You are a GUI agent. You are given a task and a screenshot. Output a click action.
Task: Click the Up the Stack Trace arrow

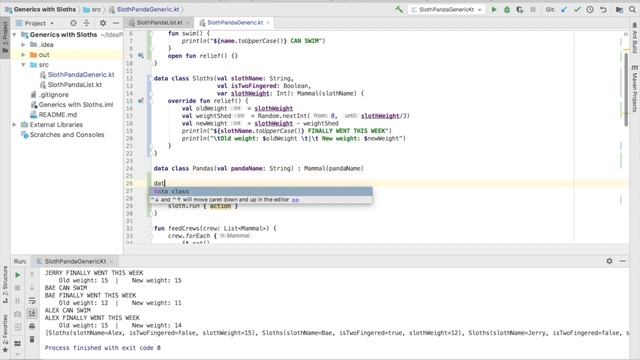click(32, 275)
